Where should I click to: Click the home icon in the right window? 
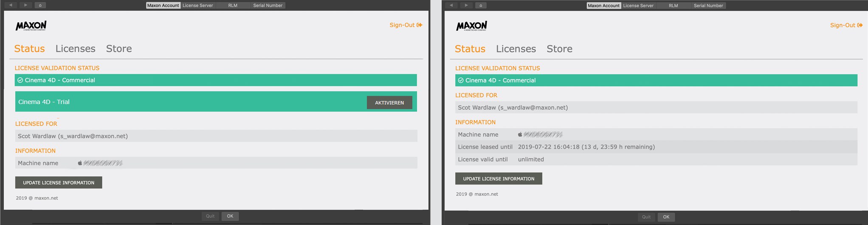click(x=480, y=6)
